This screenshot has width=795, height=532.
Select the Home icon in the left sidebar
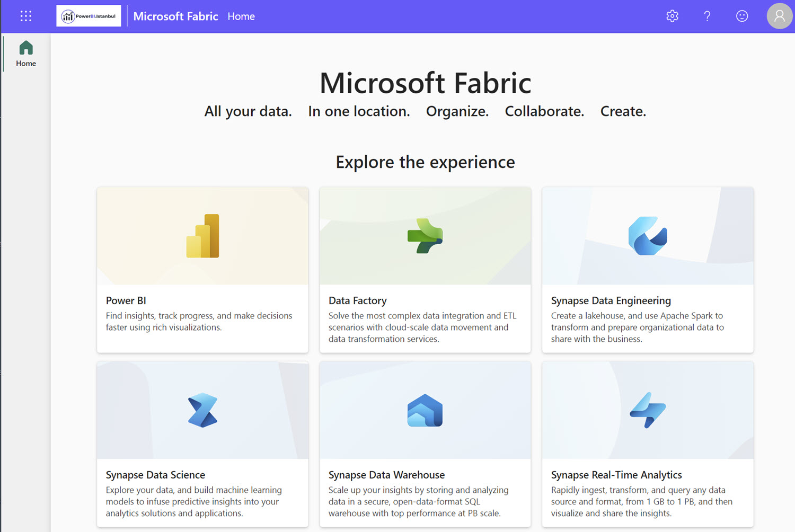click(x=25, y=53)
